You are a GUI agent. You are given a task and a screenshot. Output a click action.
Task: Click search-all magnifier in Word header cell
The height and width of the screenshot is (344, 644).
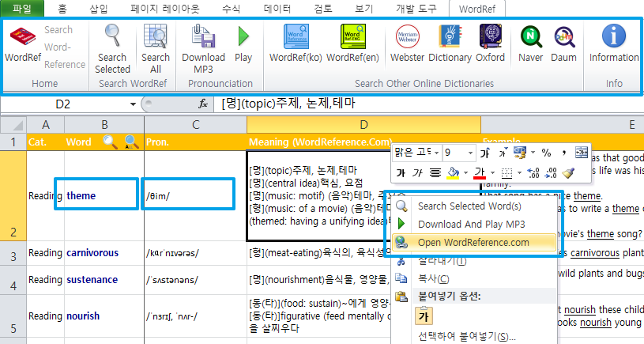[x=131, y=142]
